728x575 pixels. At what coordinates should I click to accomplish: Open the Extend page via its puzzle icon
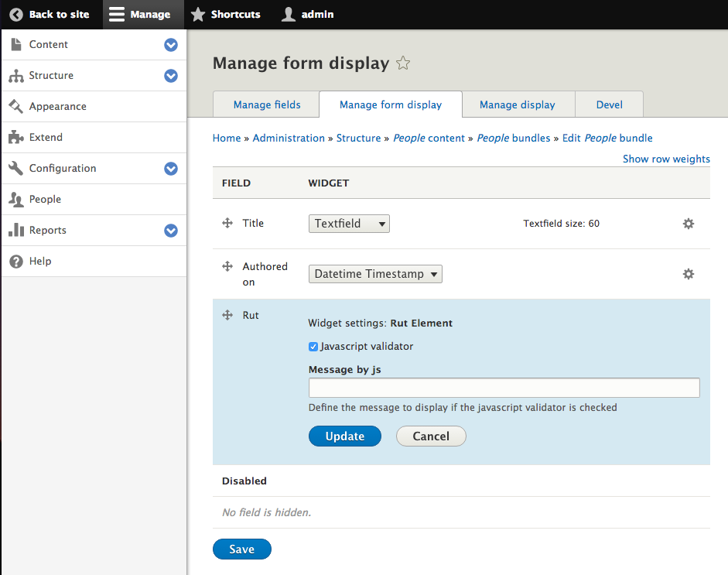coord(17,138)
